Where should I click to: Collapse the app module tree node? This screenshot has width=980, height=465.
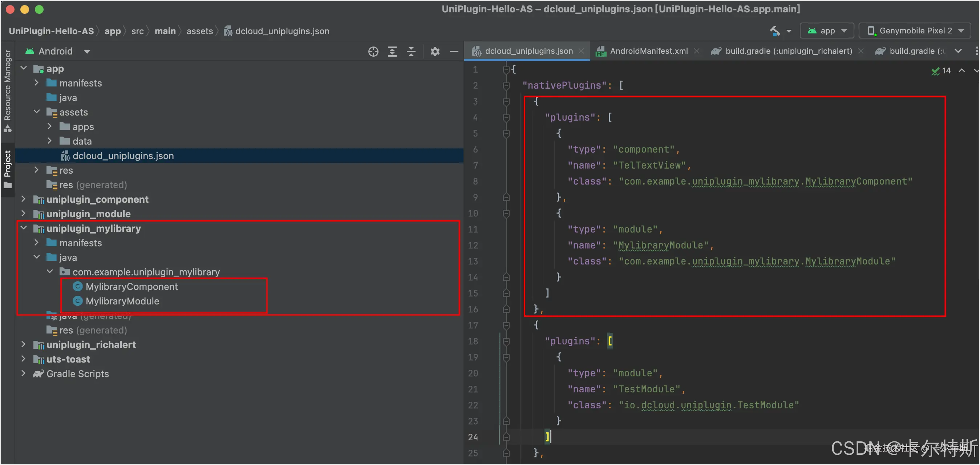(24, 68)
